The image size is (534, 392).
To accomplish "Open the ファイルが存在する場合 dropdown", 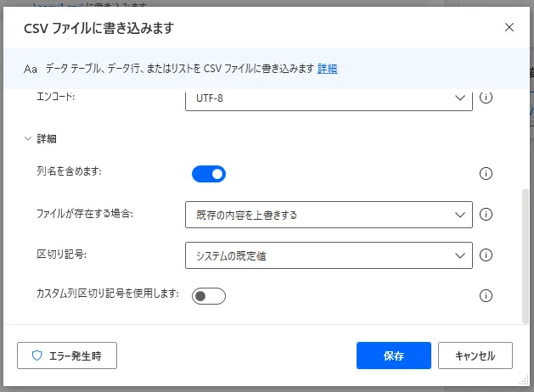I will [x=329, y=215].
